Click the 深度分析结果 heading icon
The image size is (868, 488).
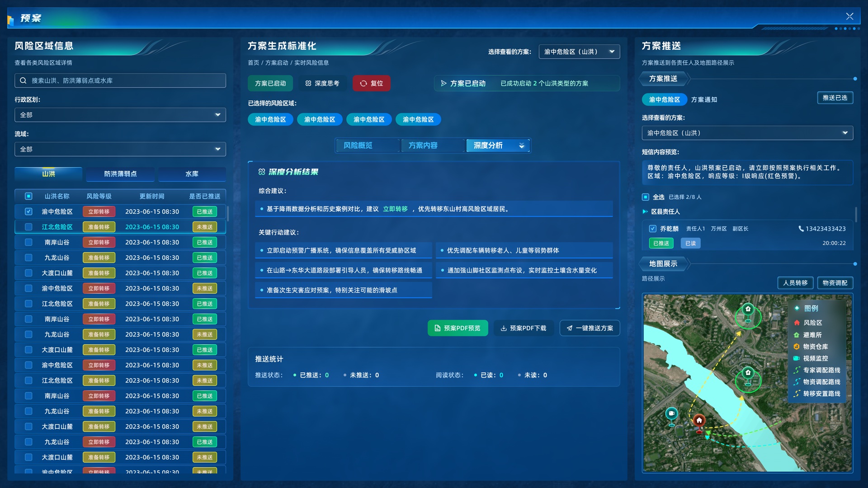(262, 172)
